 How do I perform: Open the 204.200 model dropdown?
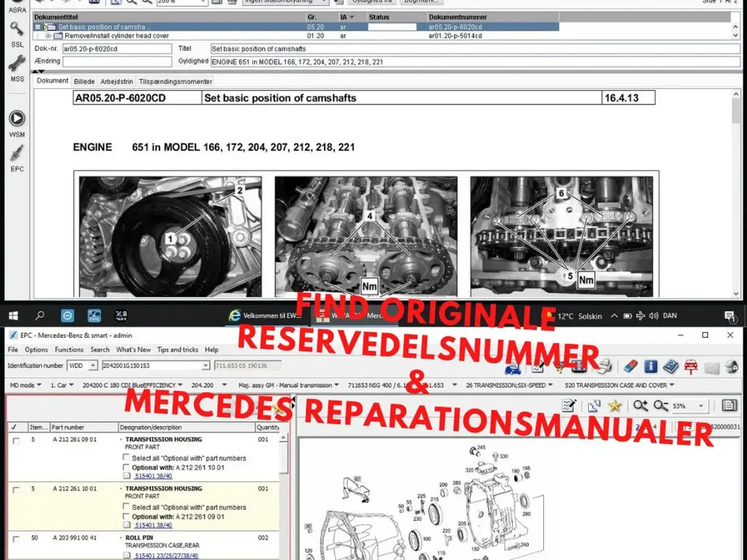tap(209, 385)
